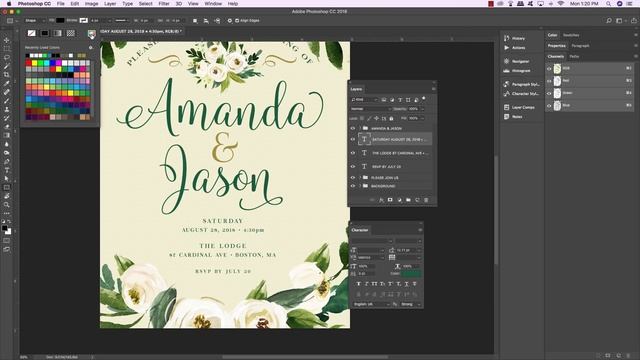The width and height of the screenshot is (640, 360).
Task: Add a layer style (fx)
Action: pyautogui.click(x=381, y=200)
